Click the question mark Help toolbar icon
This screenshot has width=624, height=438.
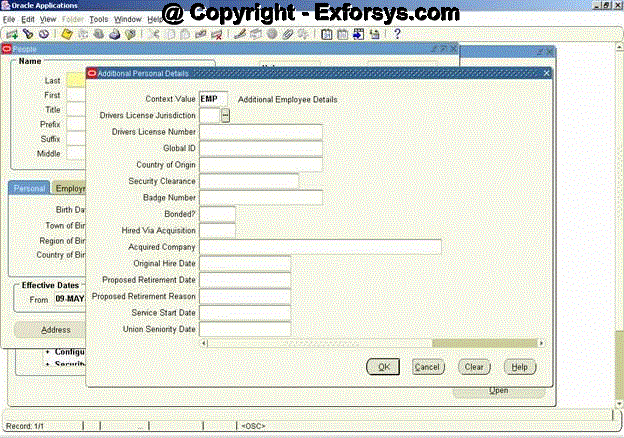click(x=397, y=33)
